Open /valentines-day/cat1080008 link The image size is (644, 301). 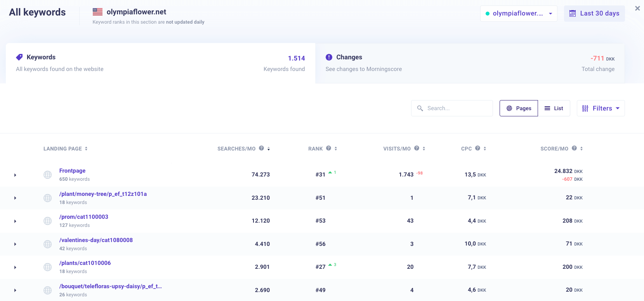(x=96, y=240)
